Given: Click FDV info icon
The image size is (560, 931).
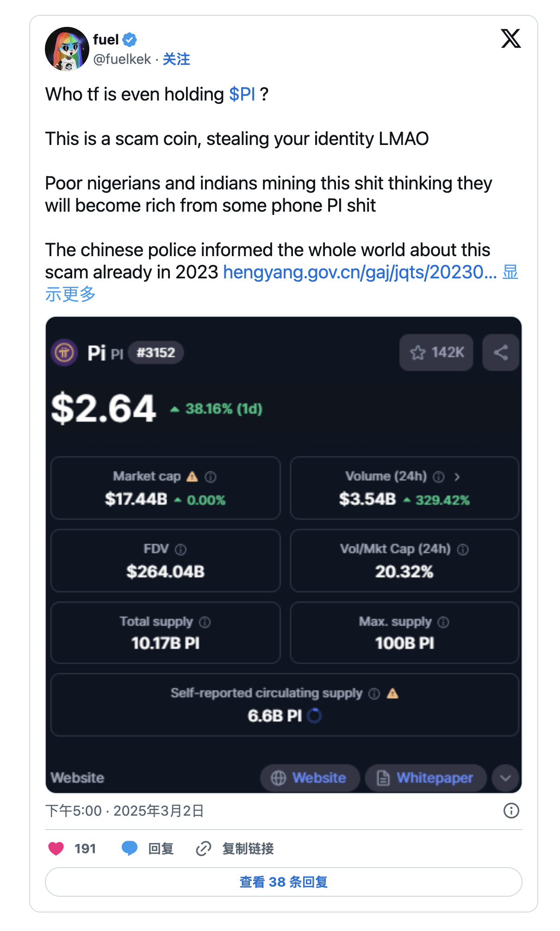Looking at the screenshot, I should coord(180,549).
